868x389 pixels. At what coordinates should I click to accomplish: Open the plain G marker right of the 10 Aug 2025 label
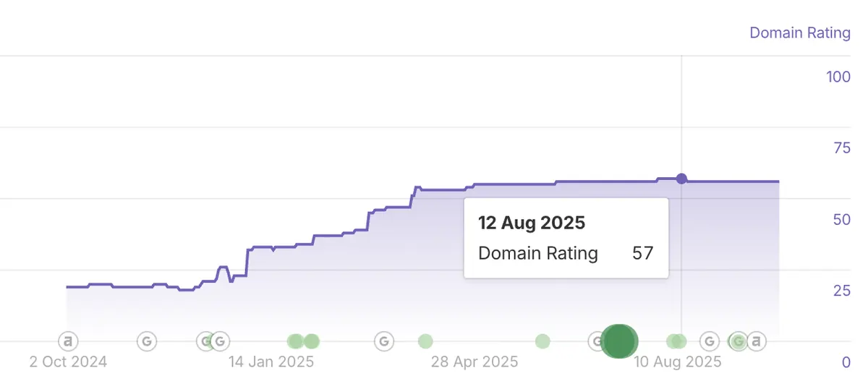click(x=710, y=341)
